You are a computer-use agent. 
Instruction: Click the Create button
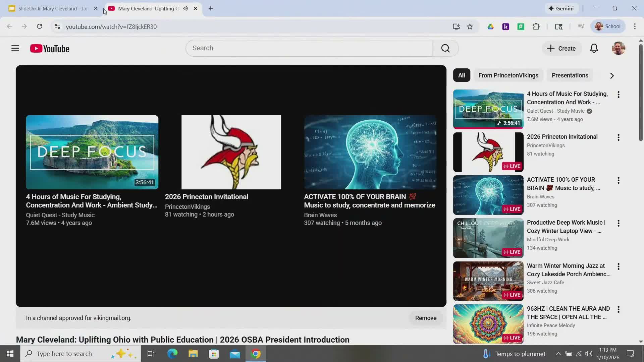(x=561, y=48)
